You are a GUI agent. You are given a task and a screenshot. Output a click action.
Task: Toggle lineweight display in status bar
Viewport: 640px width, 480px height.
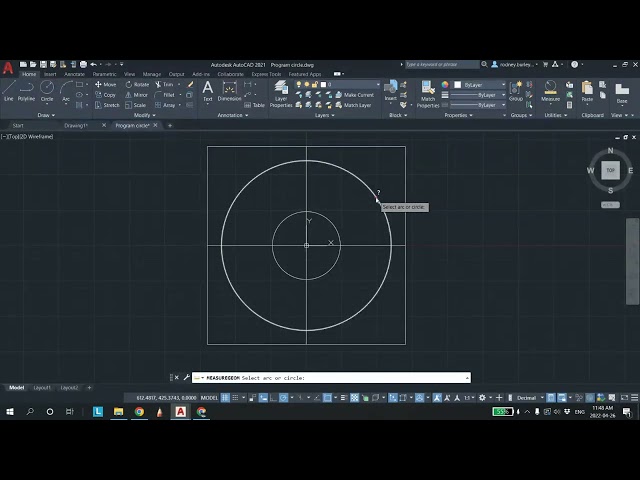[x=344, y=398]
